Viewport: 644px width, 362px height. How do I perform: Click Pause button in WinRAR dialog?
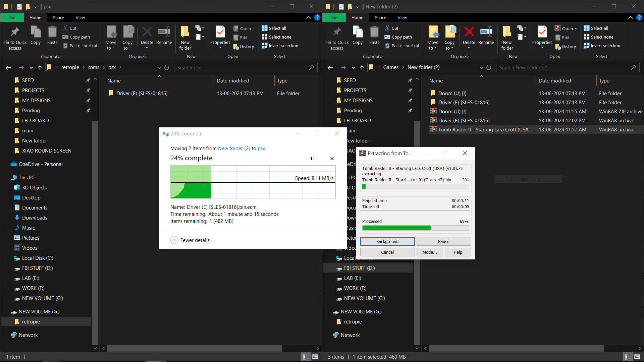point(444,242)
